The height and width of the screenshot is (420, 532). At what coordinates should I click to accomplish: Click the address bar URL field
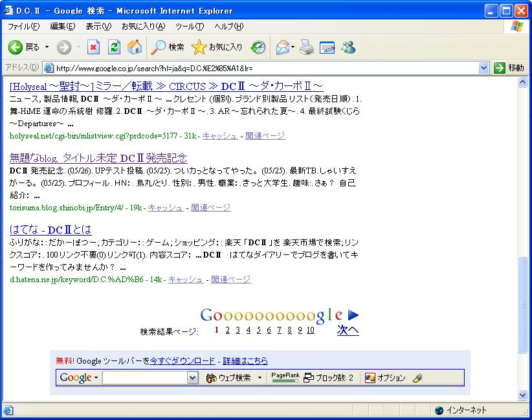[x=267, y=68]
